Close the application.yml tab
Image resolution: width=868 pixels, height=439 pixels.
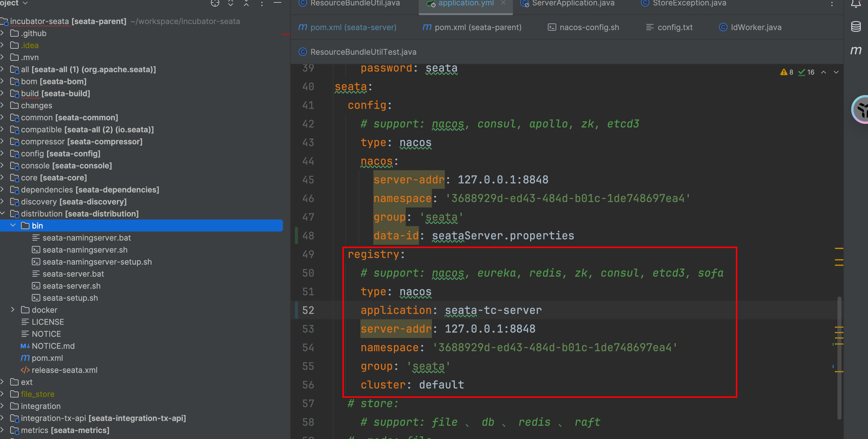[503, 3]
